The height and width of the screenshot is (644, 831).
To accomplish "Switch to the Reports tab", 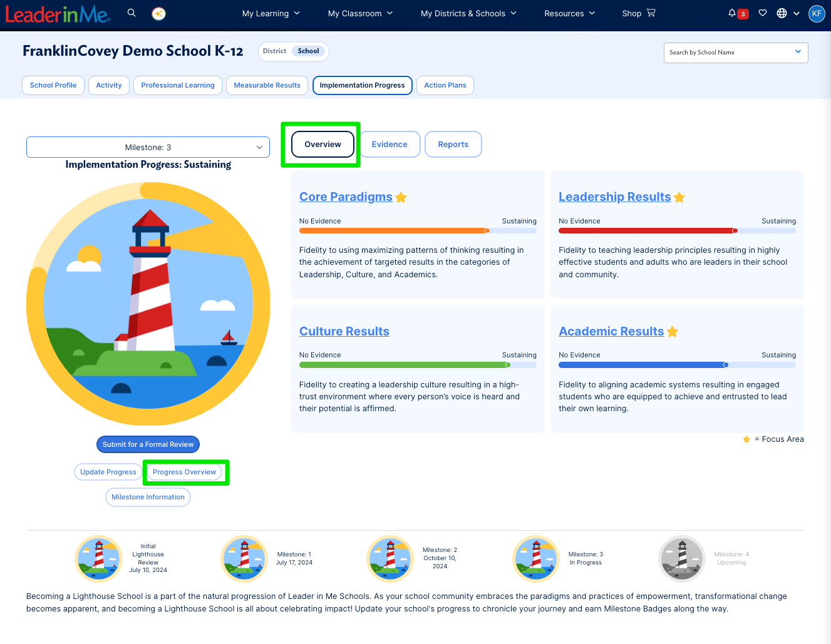I will [453, 145].
